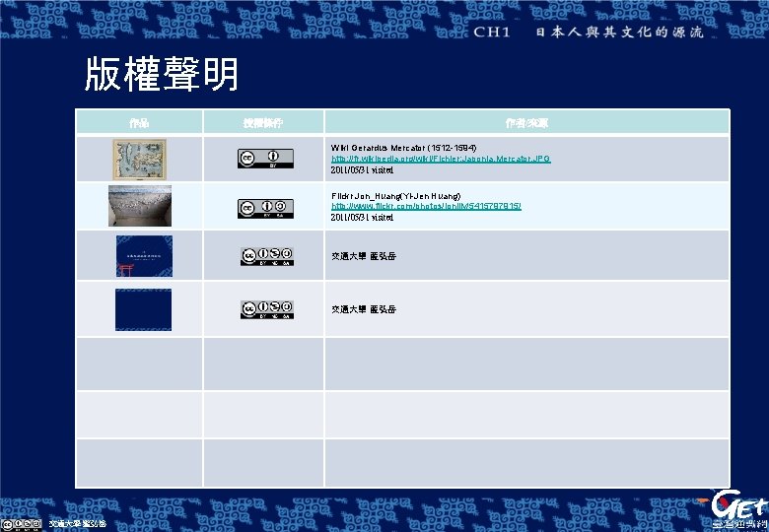Click the 交通大學 credit text in the footer
This screenshot has width=769, height=532.
tap(78, 524)
